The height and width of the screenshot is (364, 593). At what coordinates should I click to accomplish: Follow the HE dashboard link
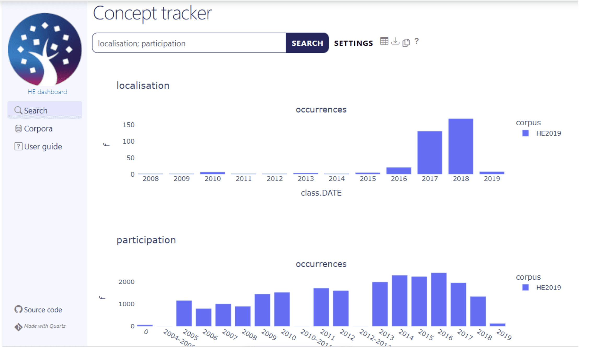pos(47,92)
